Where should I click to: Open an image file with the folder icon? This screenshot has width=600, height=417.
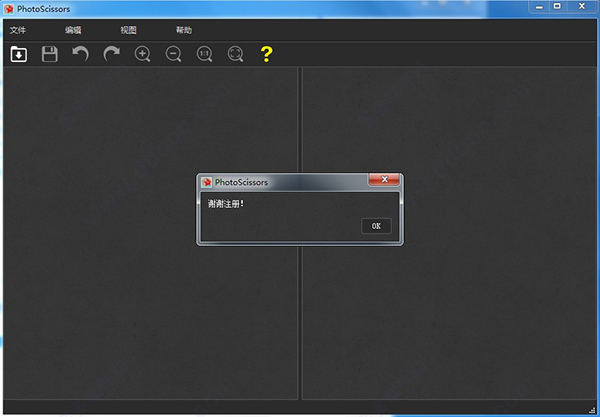pos(18,54)
